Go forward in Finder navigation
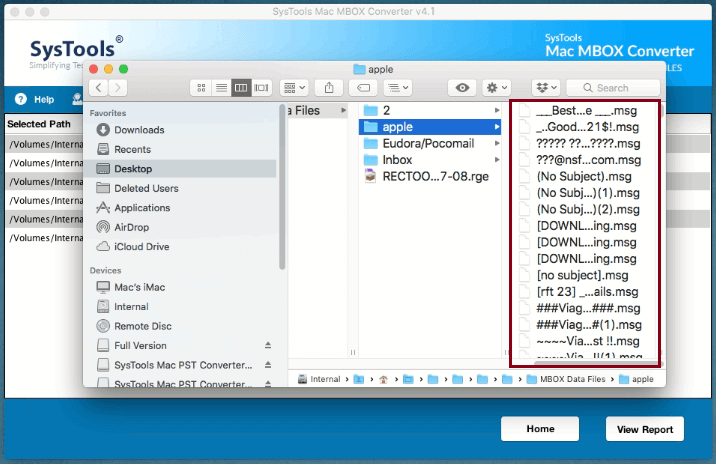Viewport: 716px width, 464px height. [118, 88]
